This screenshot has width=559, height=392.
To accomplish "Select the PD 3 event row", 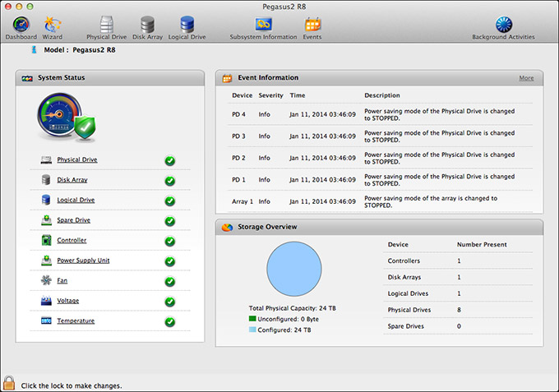I will pos(380,136).
